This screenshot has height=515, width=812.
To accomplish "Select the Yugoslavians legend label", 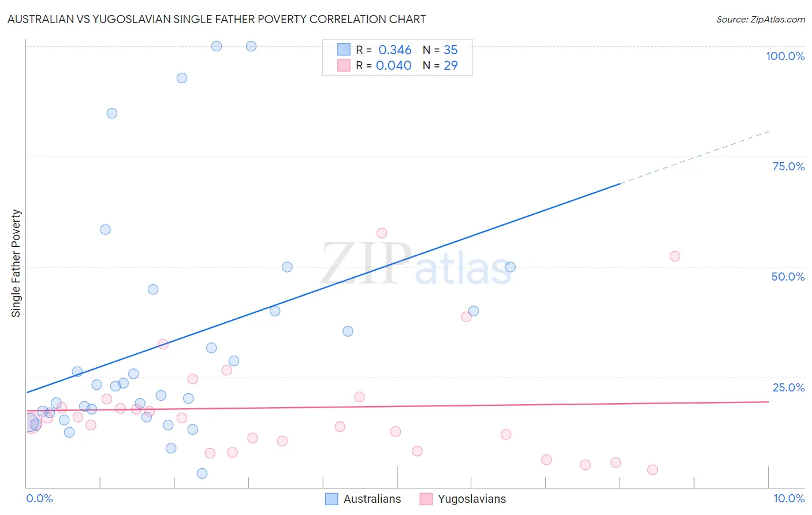I will point(472,499).
